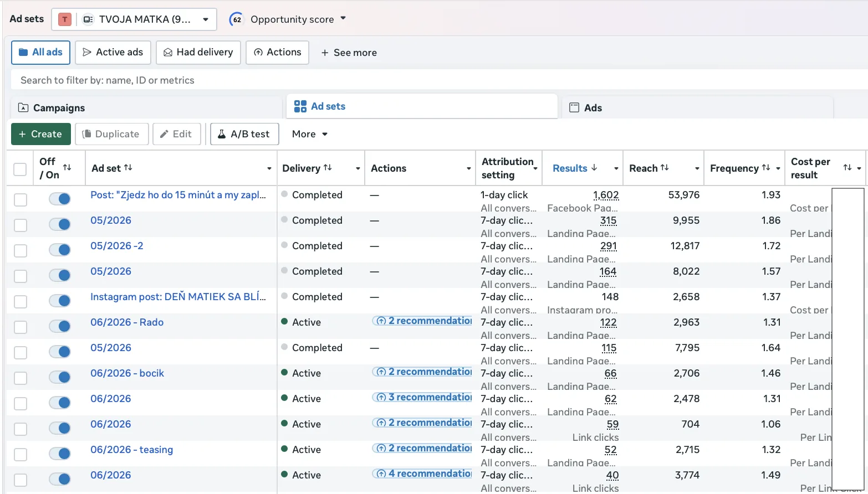Open the TVOJA MATKA account dropdown

[x=134, y=19]
